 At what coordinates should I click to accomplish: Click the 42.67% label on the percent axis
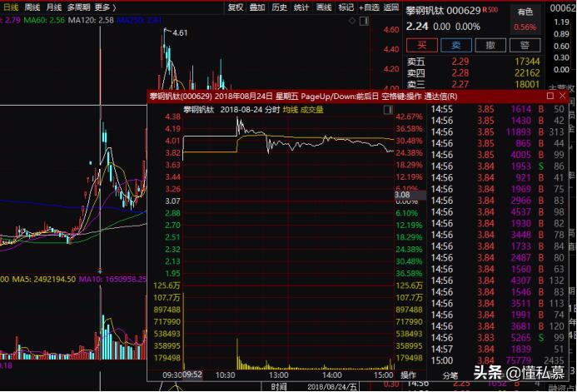(409, 117)
